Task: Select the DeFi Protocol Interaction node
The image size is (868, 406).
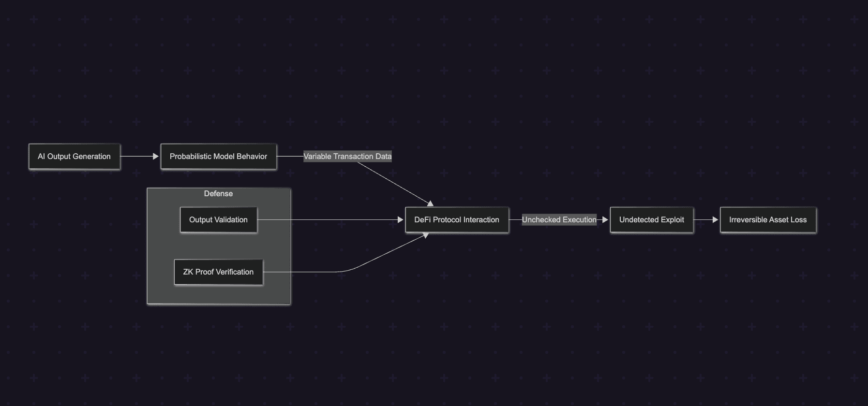Action: pos(457,220)
